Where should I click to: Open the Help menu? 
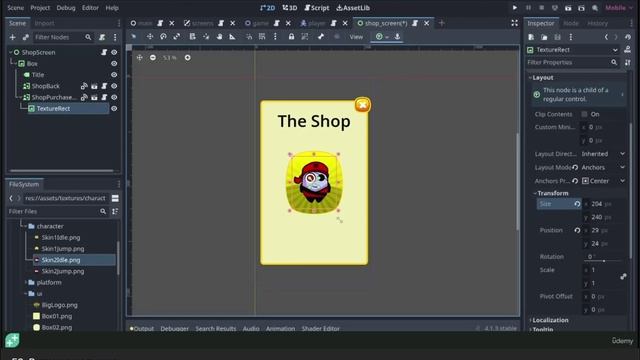[112, 8]
